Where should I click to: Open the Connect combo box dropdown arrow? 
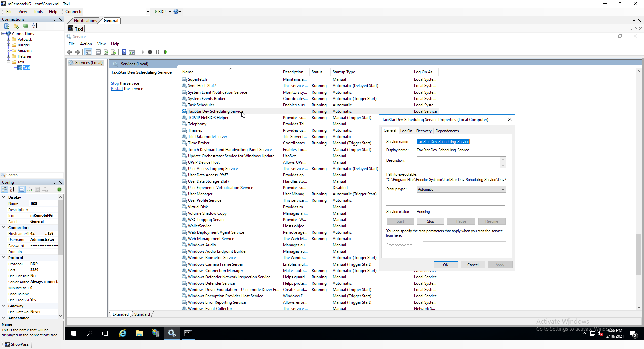point(148,12)
